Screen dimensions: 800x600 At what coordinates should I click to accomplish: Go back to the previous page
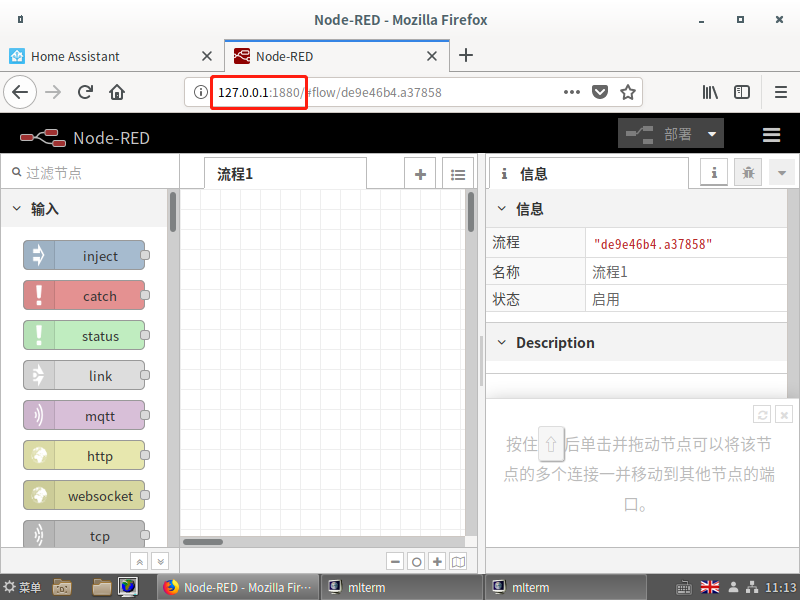click(x=20, y=92)
